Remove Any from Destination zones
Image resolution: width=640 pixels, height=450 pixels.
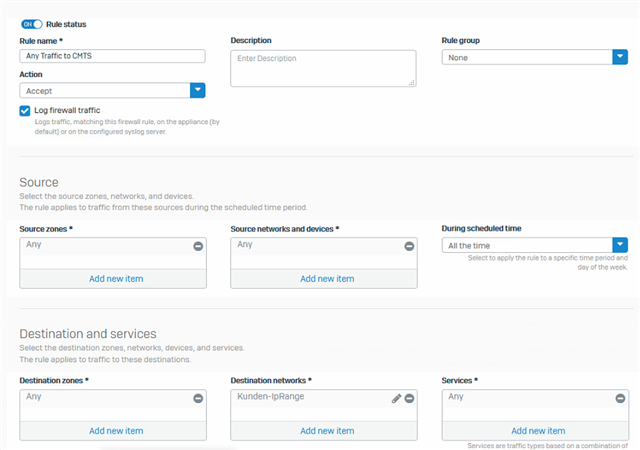(198, 399)
